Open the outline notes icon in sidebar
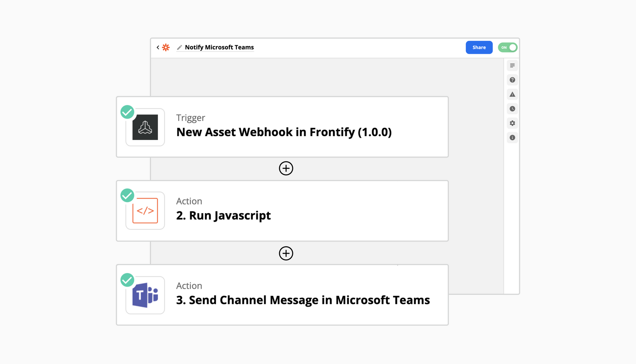Viewport: 636px width, 364px height. pyautogui.click(x=512, y=65)
